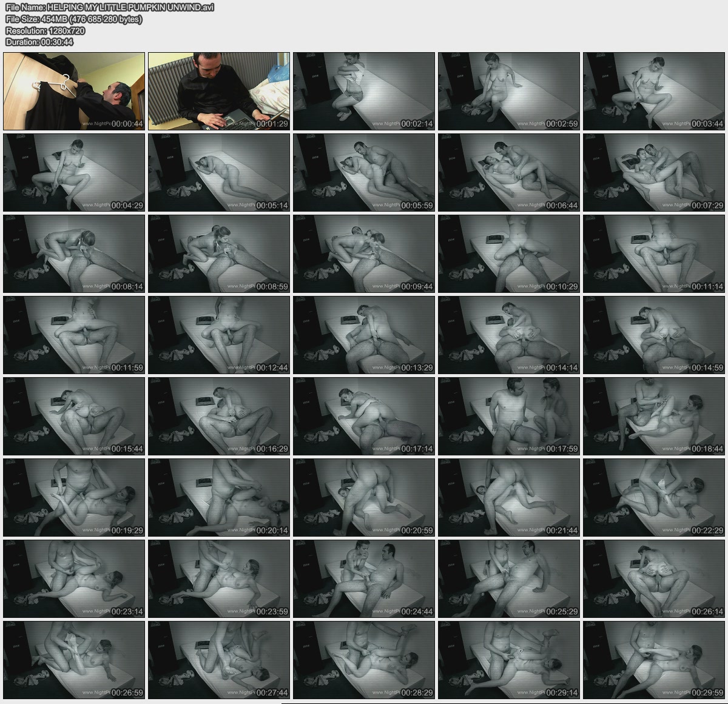Click the frame marked 00:20:14
Screen dimensions: 728x704
pos(219,497)
